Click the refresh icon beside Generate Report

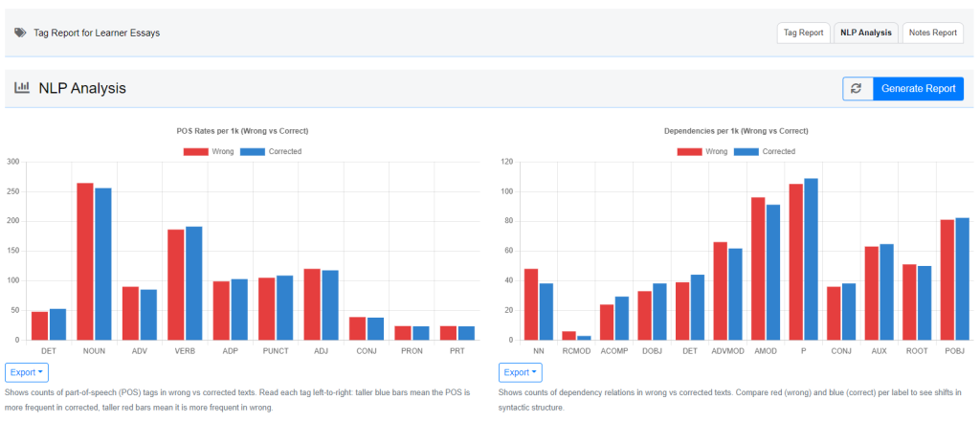coord(857,88)
